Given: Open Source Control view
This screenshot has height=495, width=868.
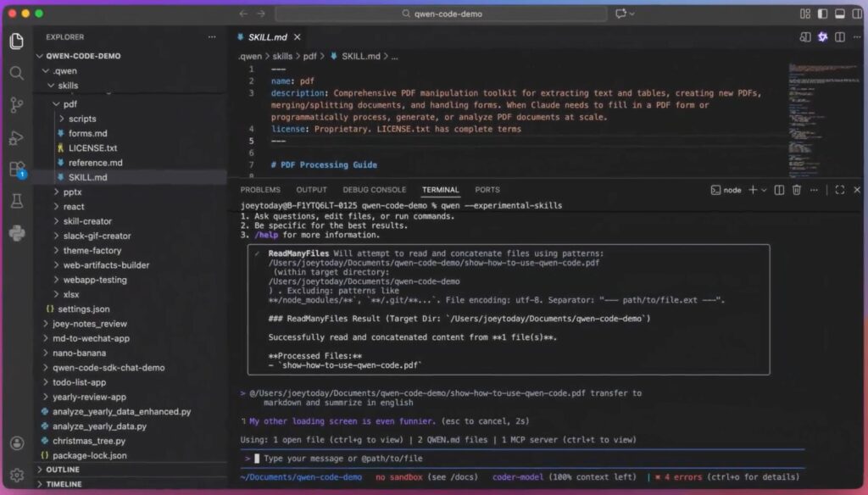Looking at the screenshot, I should [x=16, y=105].
